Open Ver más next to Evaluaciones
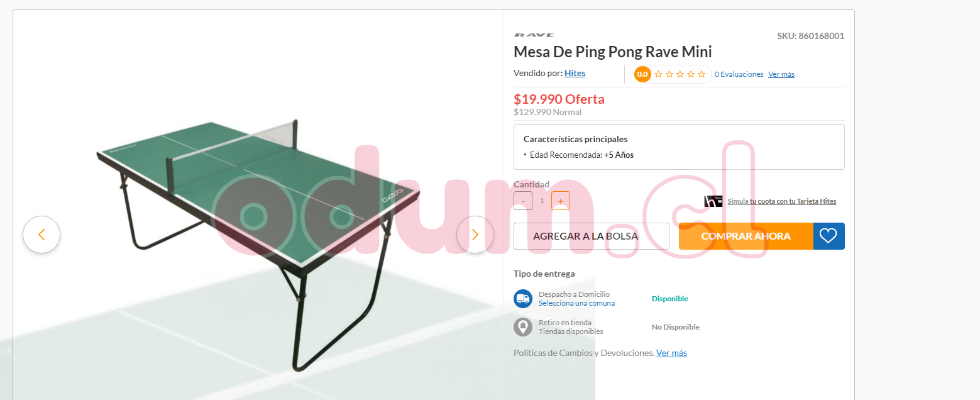The width and height of the screenshot is (980, 400). [x=781, y=74]
